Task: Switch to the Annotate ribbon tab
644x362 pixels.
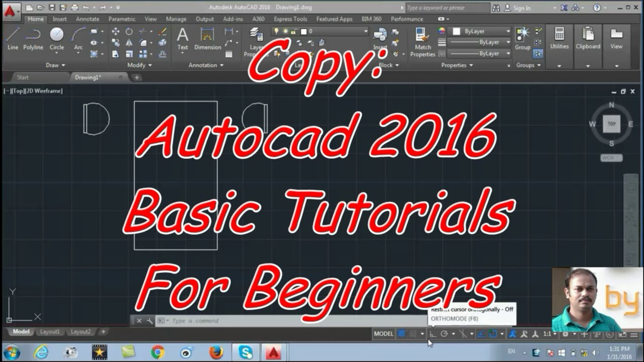Action: (88, 19)
